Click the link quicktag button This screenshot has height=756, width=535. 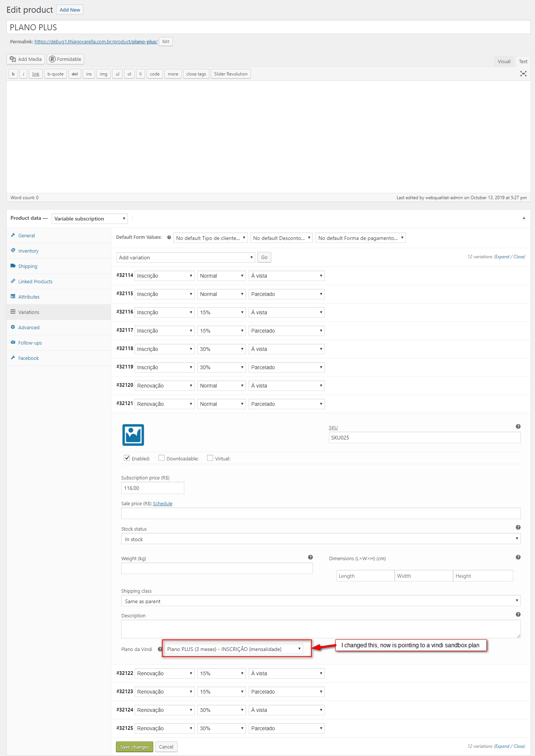pyautogui.click(x=36, y=74)
